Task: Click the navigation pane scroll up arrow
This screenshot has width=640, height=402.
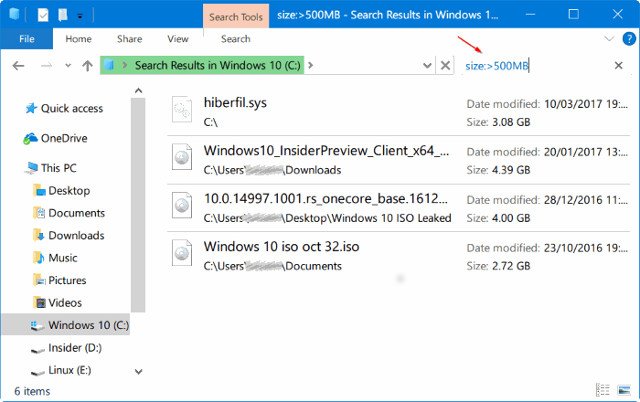Action: pyautogui.click(x=138, y=91)
